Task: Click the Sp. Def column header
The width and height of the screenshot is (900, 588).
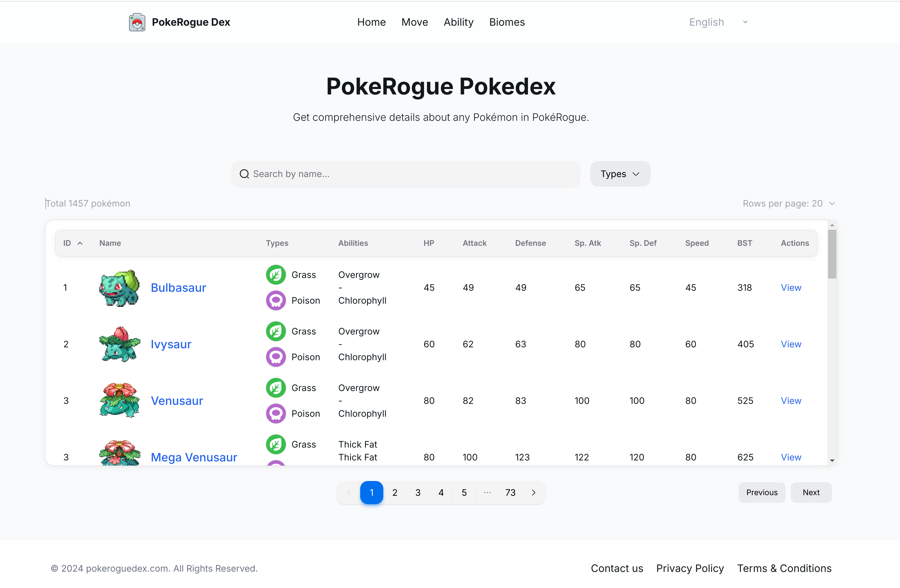Action: tap(643, 243)
